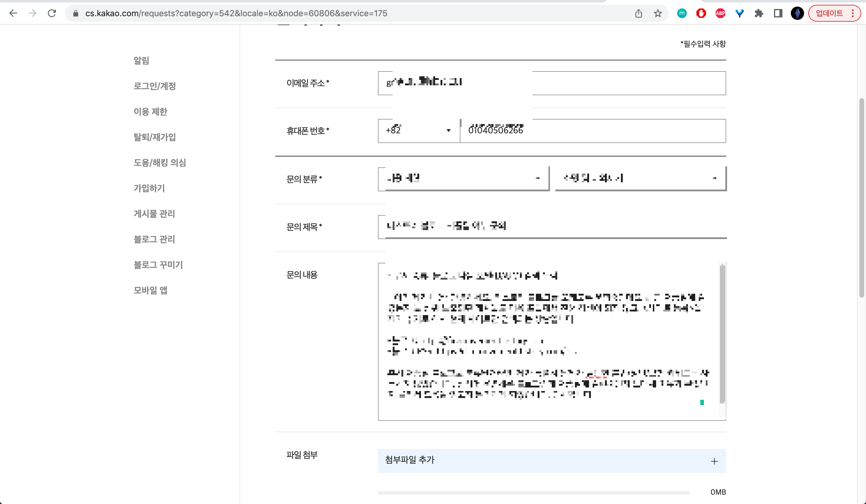Expand the second 문의 분류 dropdown
Viewport: 866px width, 504px height.
(640, 178)
